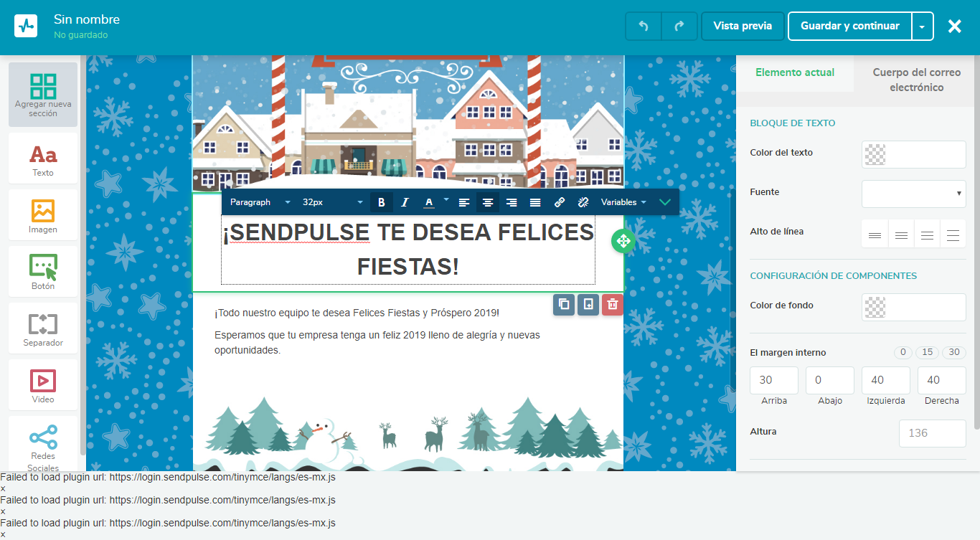Choose the widest line height option
The width and height of the screenshot is (980, 540).
[953, 235]
